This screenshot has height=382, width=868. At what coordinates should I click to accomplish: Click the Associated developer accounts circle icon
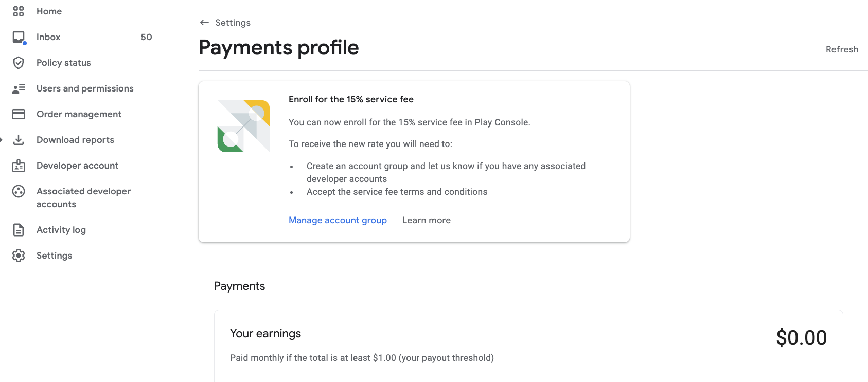(x=19, y=191)
